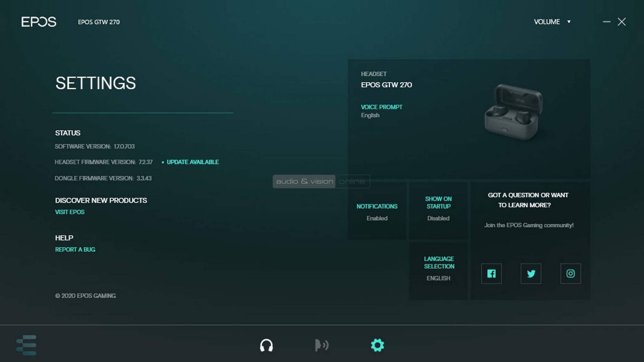Click the EPOS logo
Image resolution: width=644 pixels, height=362 pixels.
39,22
